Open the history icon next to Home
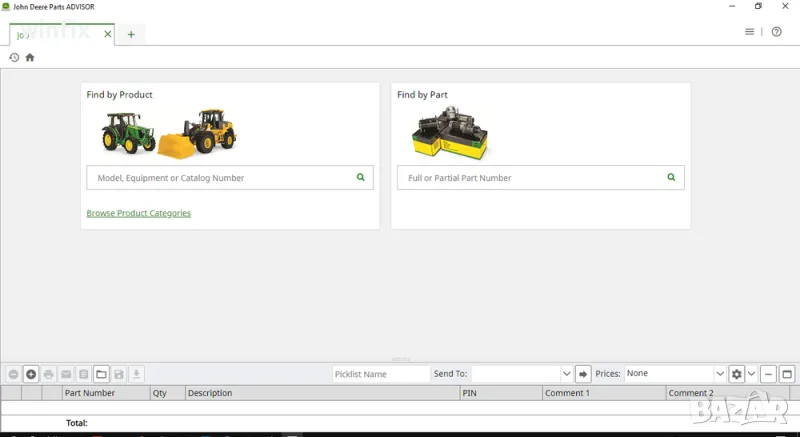The width and height of the screenshot is (800, 437). pyautogui.click(x=14, y=57)
